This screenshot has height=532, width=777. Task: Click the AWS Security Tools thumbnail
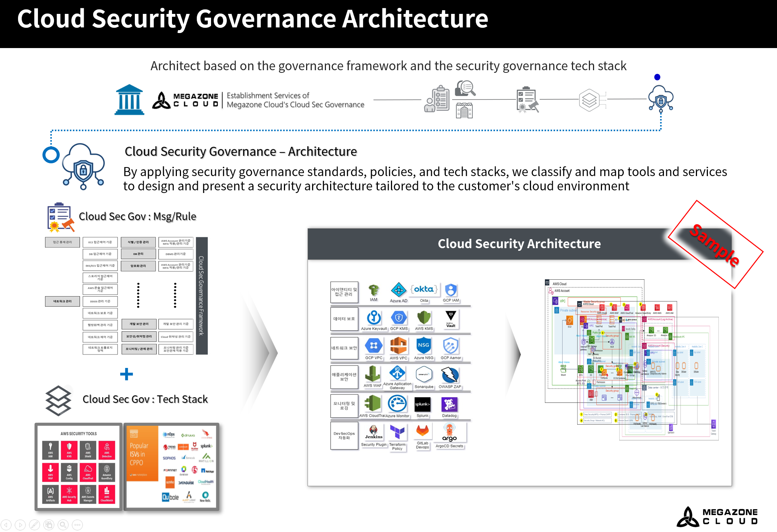(78, 467)
